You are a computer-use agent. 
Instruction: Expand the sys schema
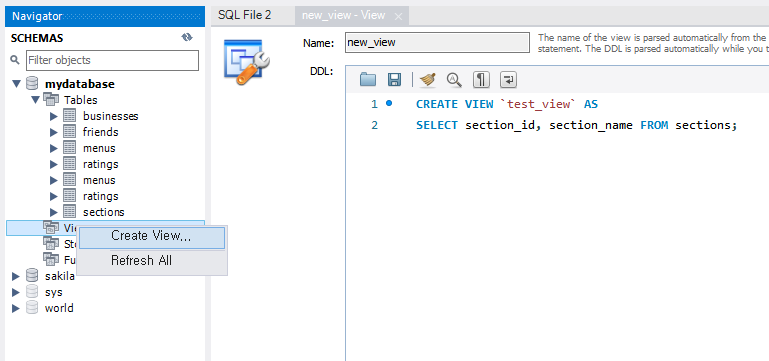(x=17, y=292)
